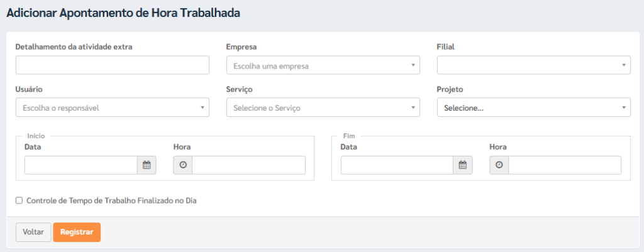Focus the Detalhamento da atividade extra field
Viewport: 644px width, 252px height.
click(112, 65)
